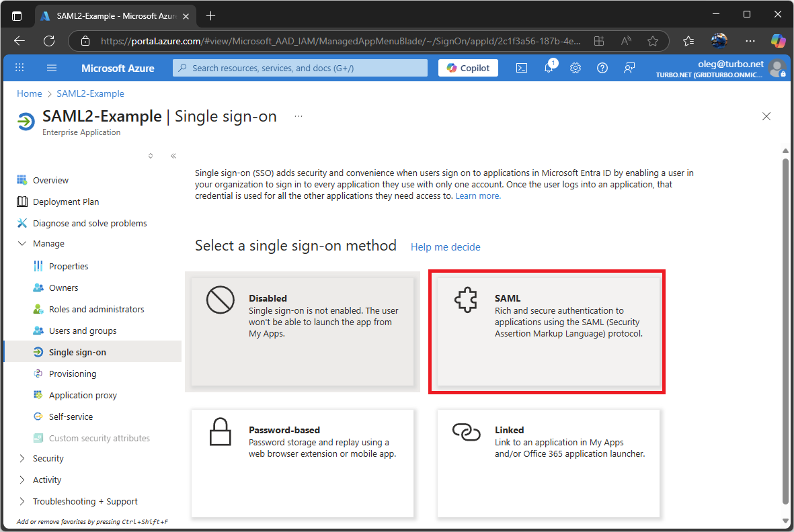Expand Troubleshooting + Support

coord(84,501)
